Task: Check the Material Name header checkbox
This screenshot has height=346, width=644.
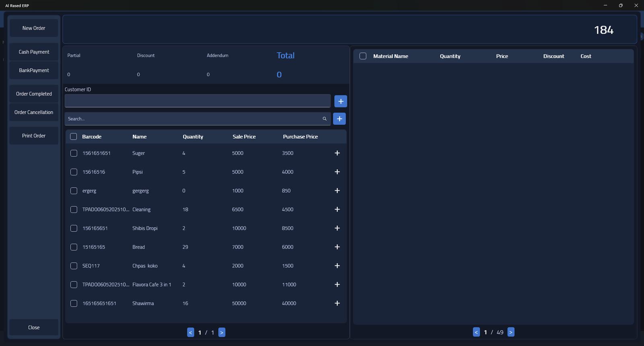Action: [x=363, y=56]
